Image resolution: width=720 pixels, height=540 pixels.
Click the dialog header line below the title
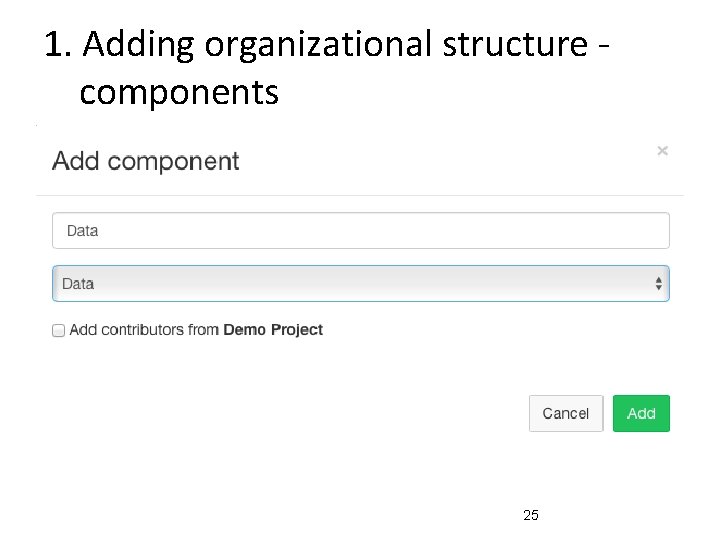(x=360, y=195)
